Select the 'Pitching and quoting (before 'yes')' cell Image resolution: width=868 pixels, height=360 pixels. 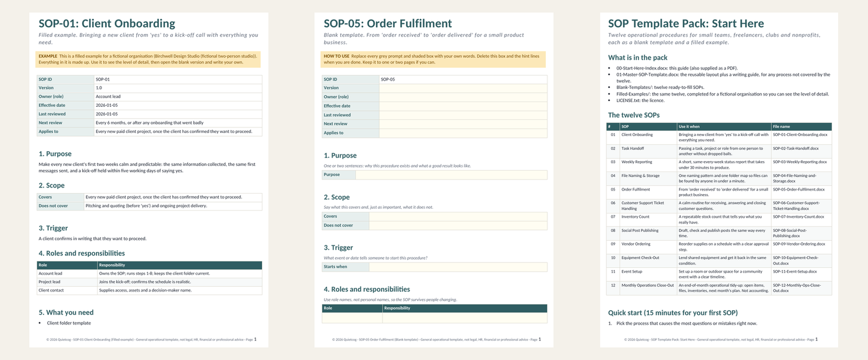173,206
